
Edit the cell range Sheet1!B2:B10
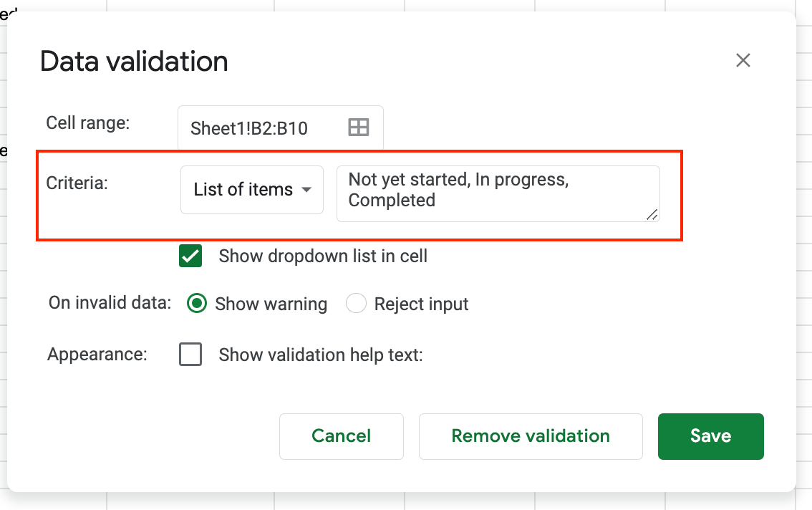click(258, 127)
